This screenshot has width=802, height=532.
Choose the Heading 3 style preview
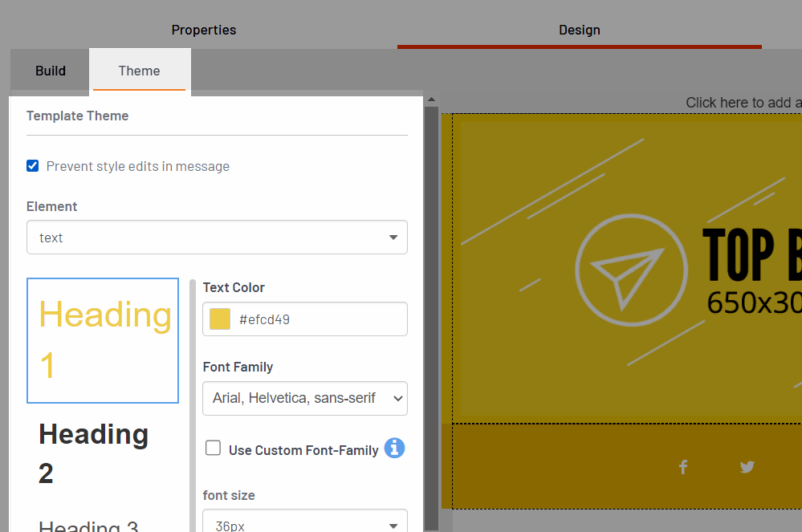pyautogui.click(x=88, y=526)
